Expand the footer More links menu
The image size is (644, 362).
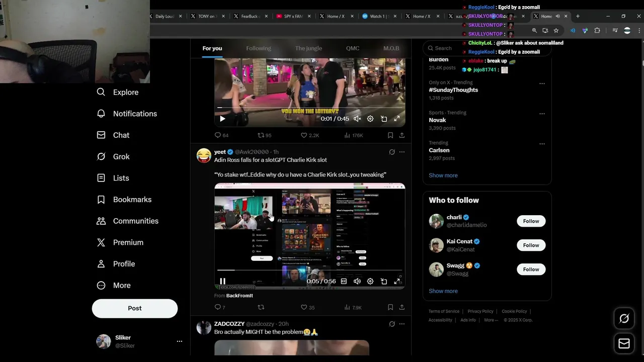pyautogui.click(x=491, y=320)
